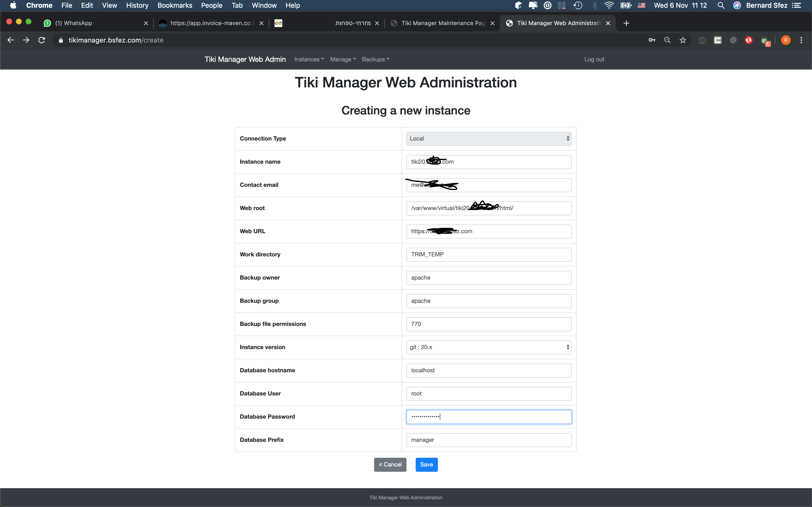Image resolution: width=812 pixels, height=507 pixels.
Task: Go back with the back arrow
Action: pos(11,40)
